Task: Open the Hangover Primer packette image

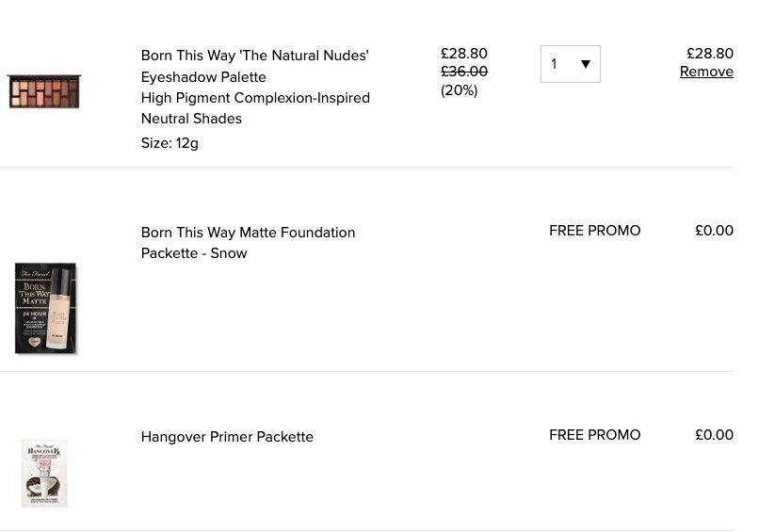Action: 44,473
